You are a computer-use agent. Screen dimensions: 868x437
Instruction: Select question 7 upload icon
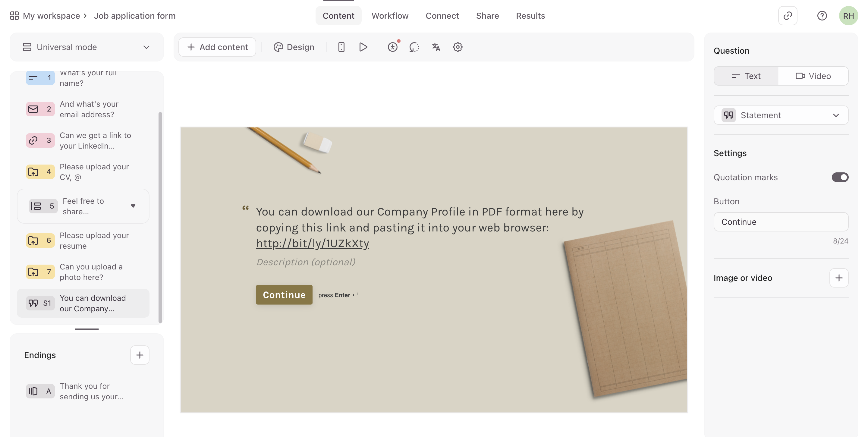click(40, 272)
